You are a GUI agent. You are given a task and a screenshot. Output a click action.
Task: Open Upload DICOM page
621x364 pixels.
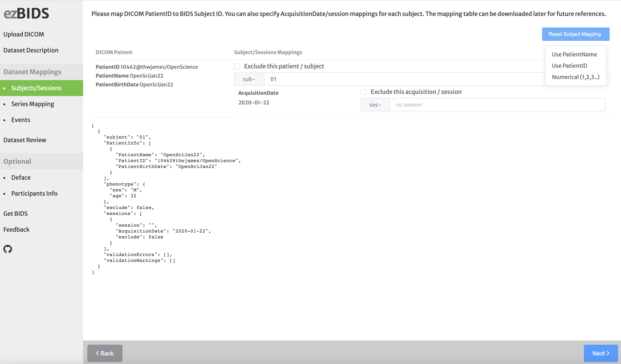(x=24, y=34)
